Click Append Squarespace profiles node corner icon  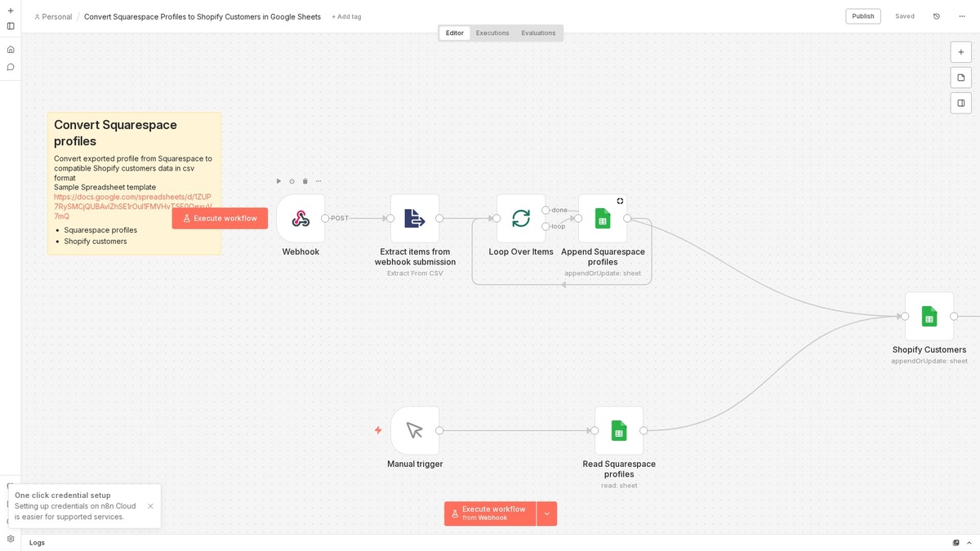coord(620,201)
